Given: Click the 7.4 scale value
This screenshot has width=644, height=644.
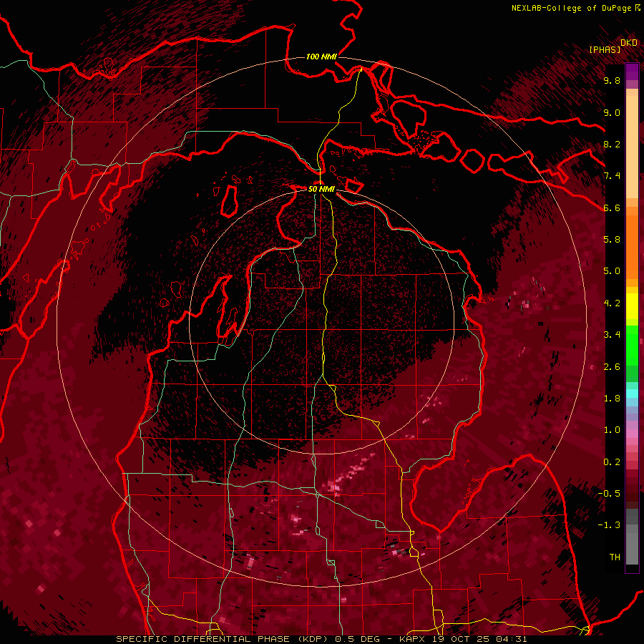Looking at the screenshot, I should pyautogui.click(x=612, y=176).
